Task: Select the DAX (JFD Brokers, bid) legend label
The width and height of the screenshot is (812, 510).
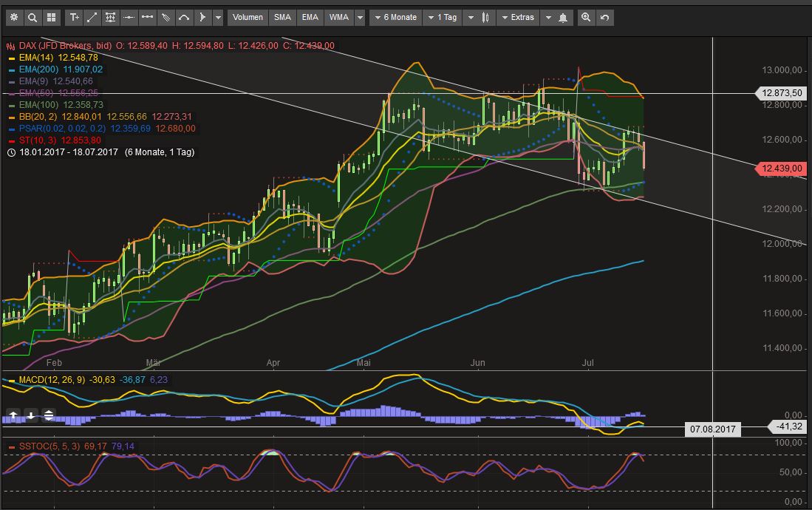Action: (65, 46)
